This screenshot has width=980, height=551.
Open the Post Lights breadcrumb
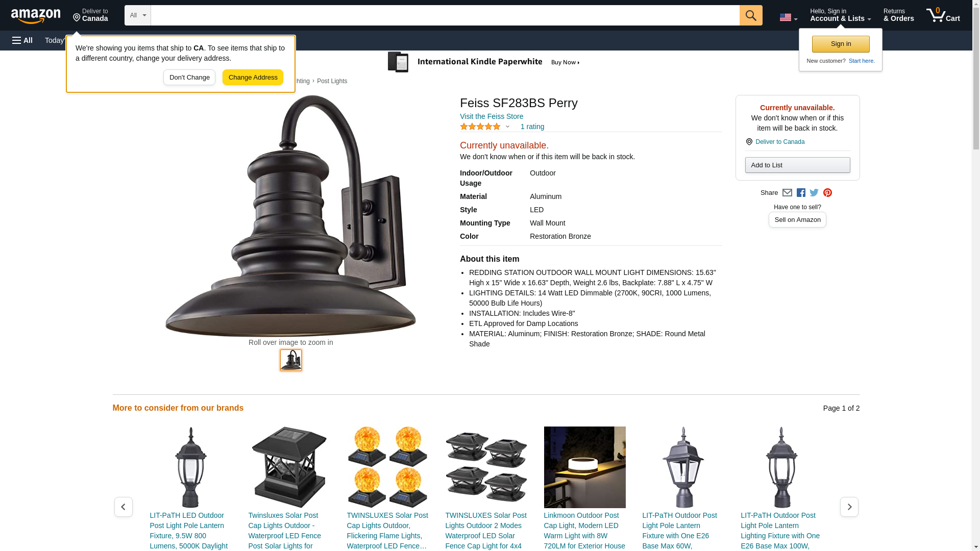(x=332, y=81)
